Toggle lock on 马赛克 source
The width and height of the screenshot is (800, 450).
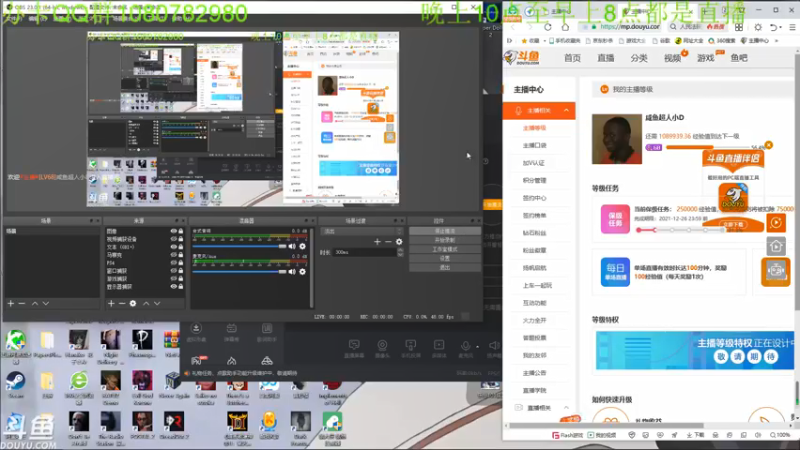[x=181, y=255]
